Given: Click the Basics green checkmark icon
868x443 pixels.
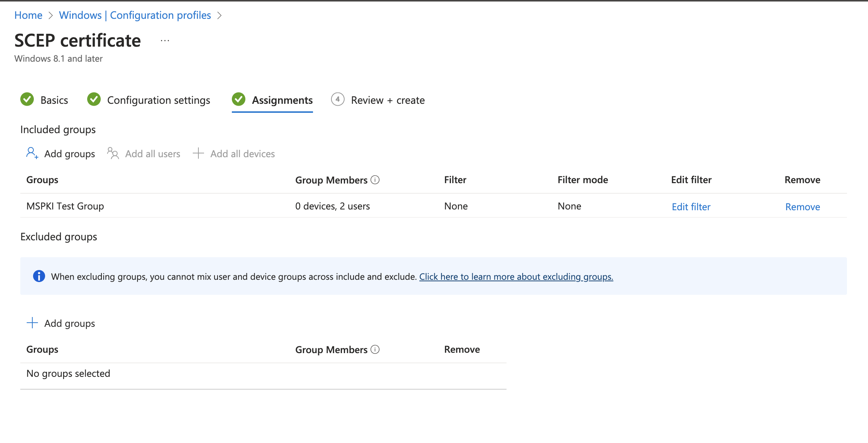Looking at the screenshot, I should [x=27, y=100].
